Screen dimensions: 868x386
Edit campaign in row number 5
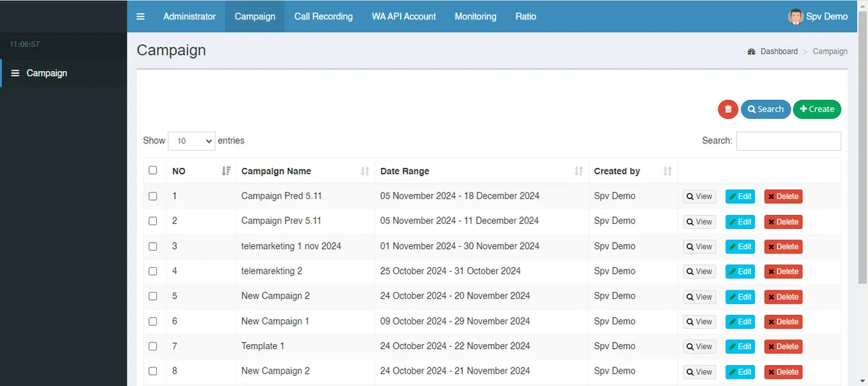[740, 296]
